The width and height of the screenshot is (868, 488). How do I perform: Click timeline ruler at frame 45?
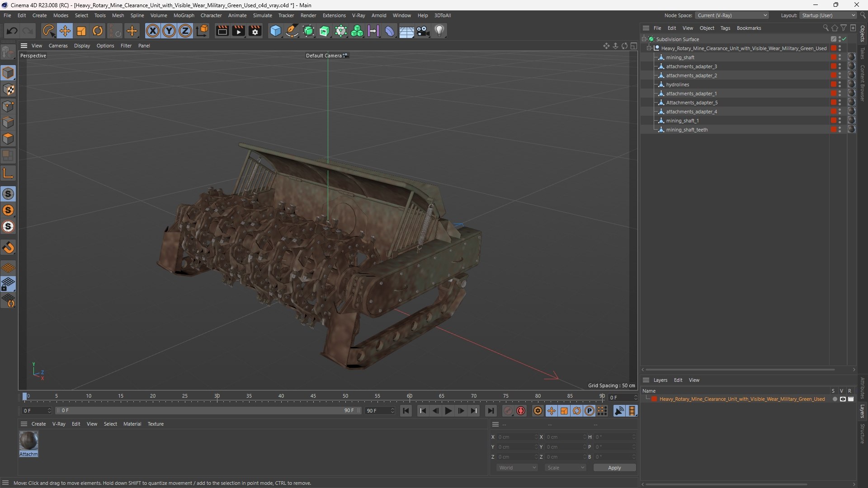pos(313,396)
